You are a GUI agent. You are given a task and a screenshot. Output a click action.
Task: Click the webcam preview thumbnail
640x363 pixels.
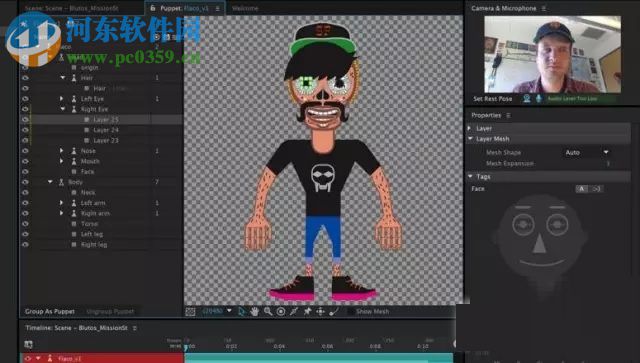[x=553, y=55]
